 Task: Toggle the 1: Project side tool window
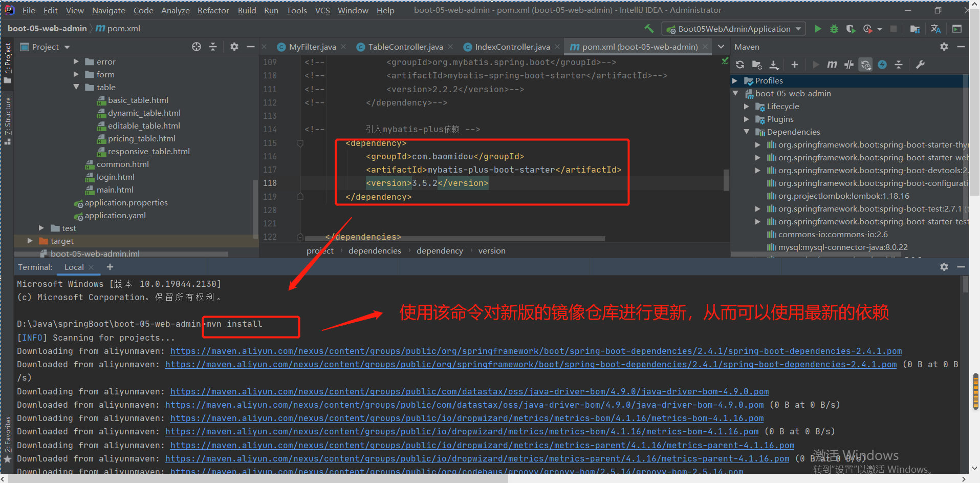(8, 64)
